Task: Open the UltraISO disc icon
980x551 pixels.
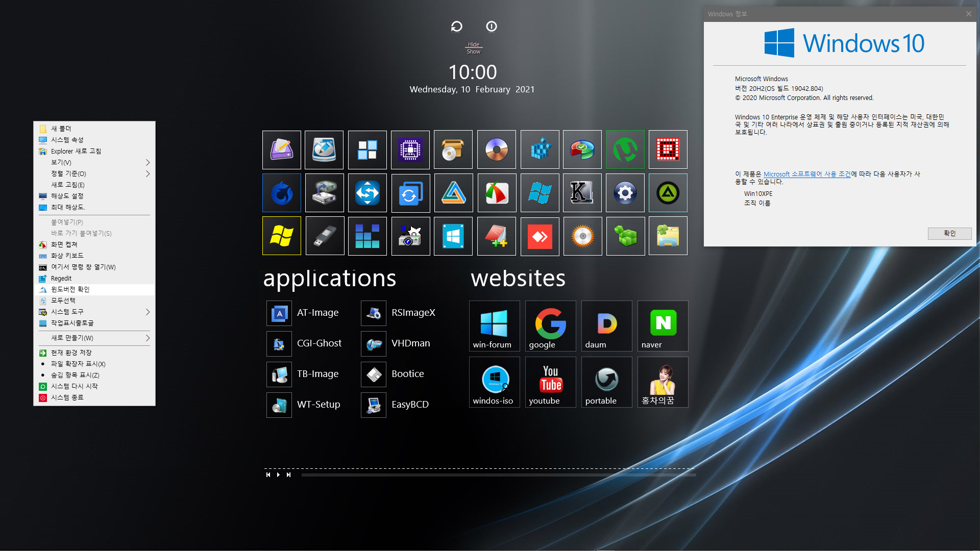Action: tap(497, 149)
